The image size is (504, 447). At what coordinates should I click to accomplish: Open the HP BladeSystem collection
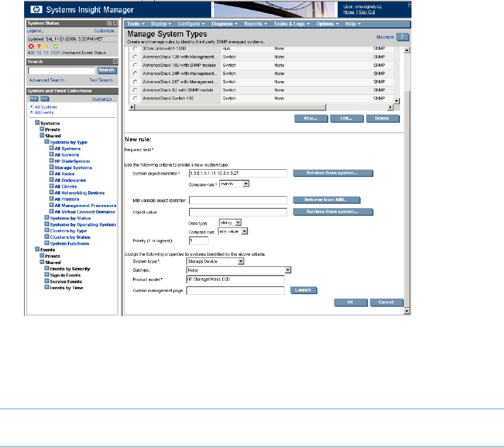point(72,161)
